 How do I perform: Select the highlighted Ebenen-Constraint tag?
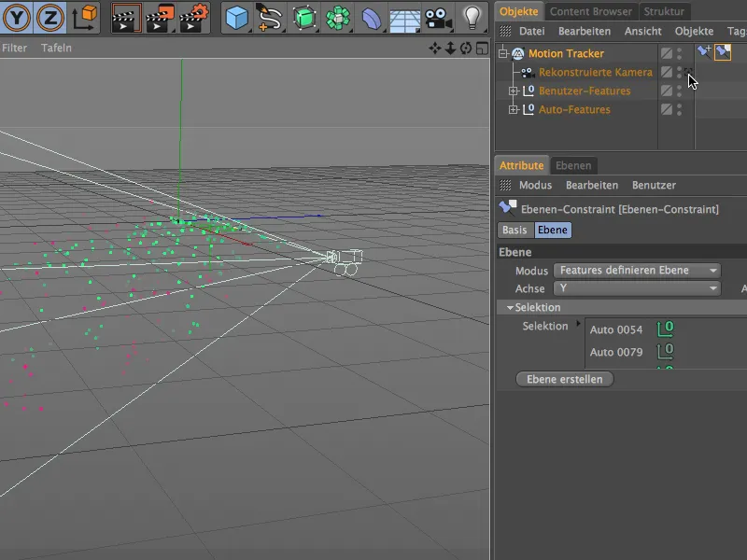pos(723,52)
